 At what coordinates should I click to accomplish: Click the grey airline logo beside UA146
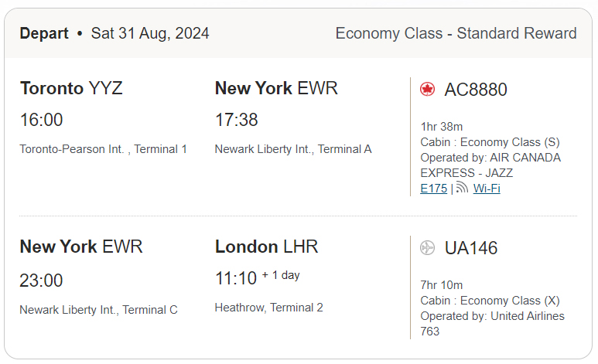tap(428, 248)
